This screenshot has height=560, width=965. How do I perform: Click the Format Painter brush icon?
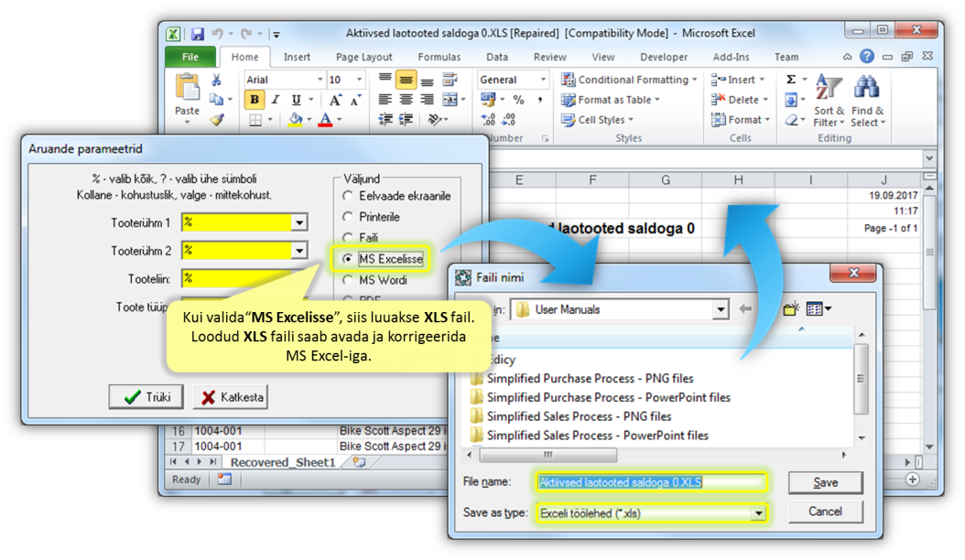(x=217, y=119)
